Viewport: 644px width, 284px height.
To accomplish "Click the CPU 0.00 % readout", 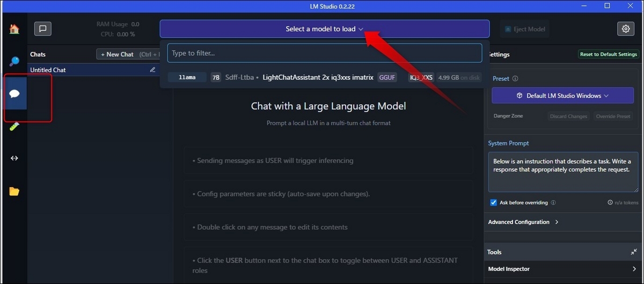I will click(x=118, y=34).
